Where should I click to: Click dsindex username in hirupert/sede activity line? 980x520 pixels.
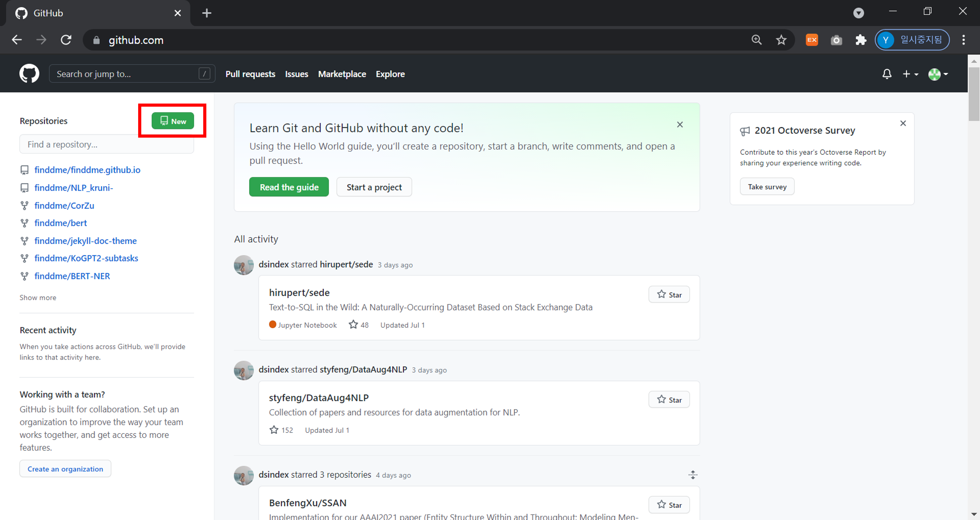[274, 264]
